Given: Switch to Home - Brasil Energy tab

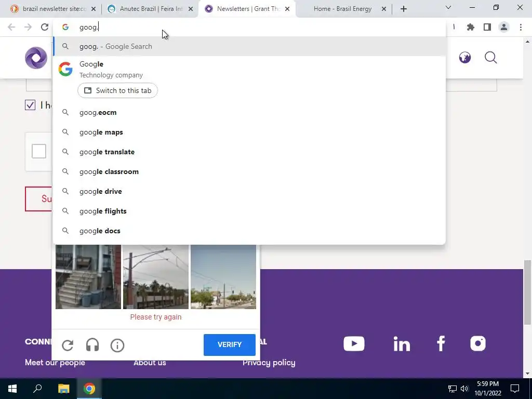Looking at the screenshot, I should click(342, 9).
